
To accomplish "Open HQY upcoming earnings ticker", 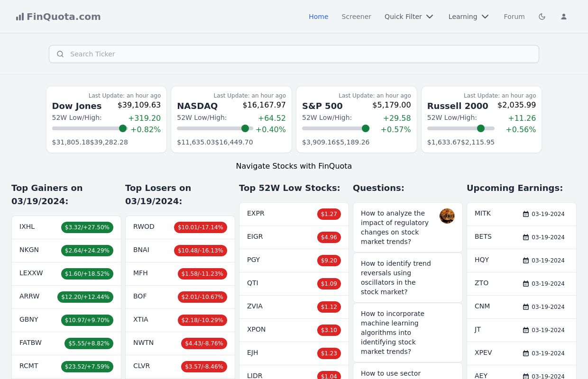I will (x=482, y=260).
